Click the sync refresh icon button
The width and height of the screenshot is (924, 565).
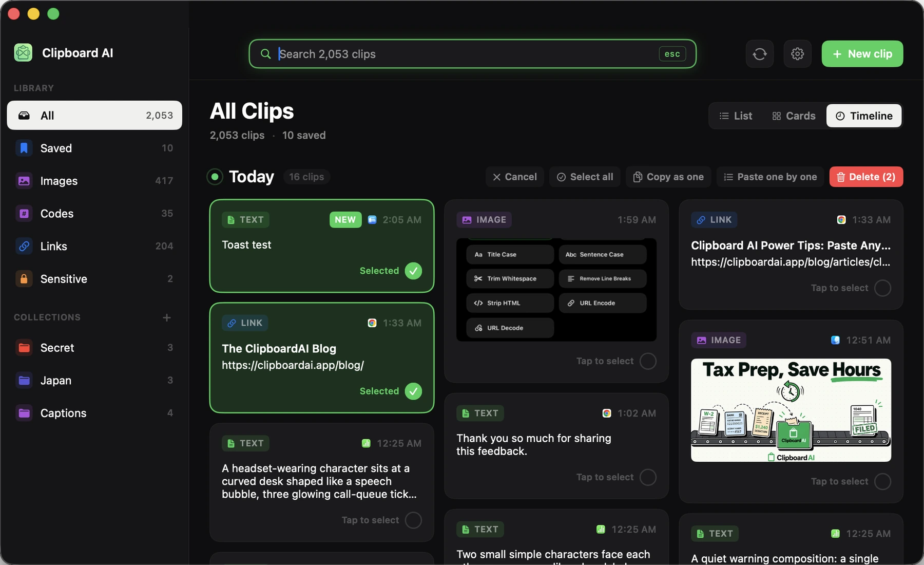760,53
